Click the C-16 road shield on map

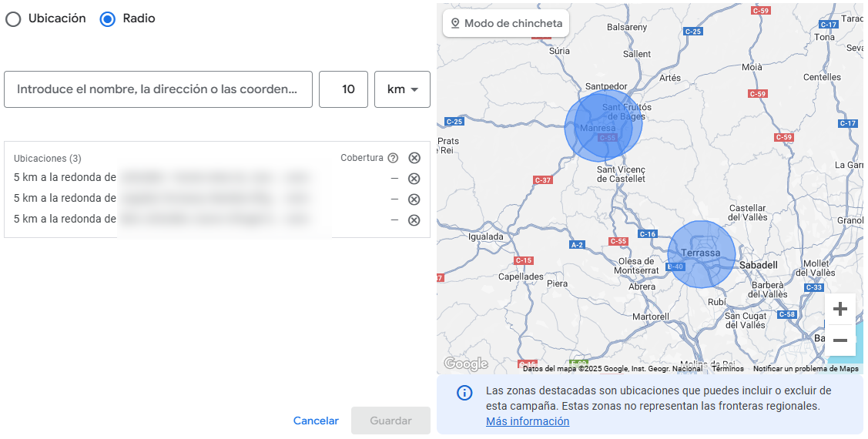[648, 233]
